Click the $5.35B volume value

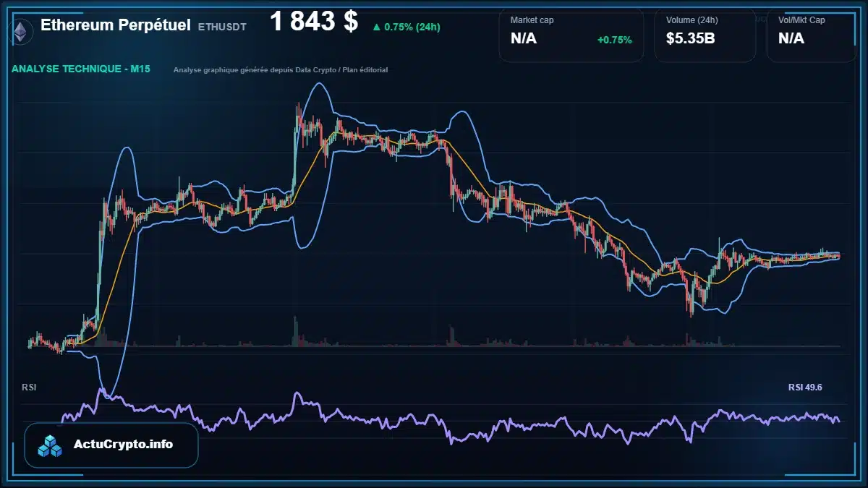691,39
